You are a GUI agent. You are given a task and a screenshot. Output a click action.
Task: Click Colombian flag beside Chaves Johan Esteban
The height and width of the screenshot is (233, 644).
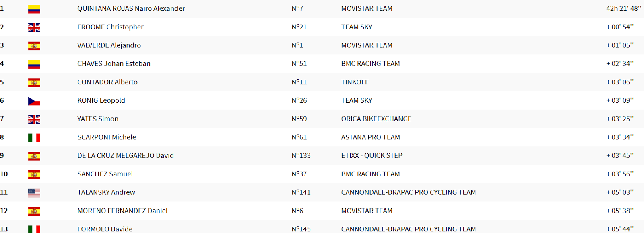click(x=34, y=64)
